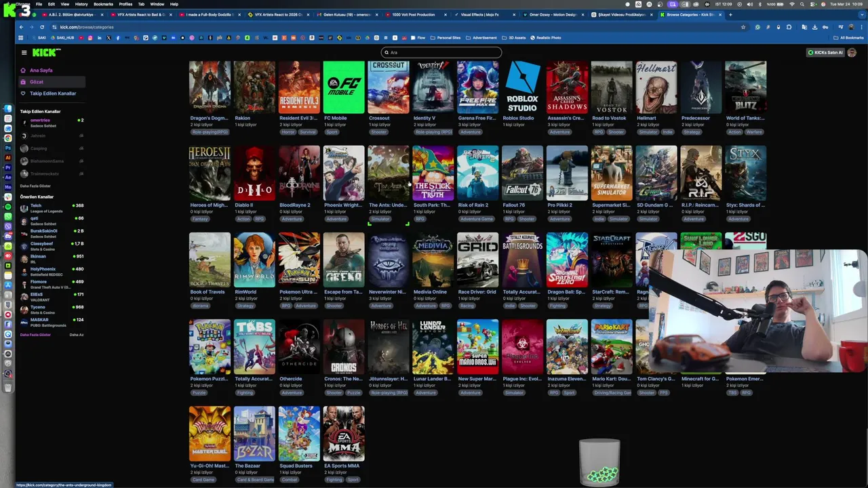The height and width of the screenshot is (488, 868).
Task: Open the Personal Sites bookmark folder
Action: pyautogui.click(x=446, y=38)
